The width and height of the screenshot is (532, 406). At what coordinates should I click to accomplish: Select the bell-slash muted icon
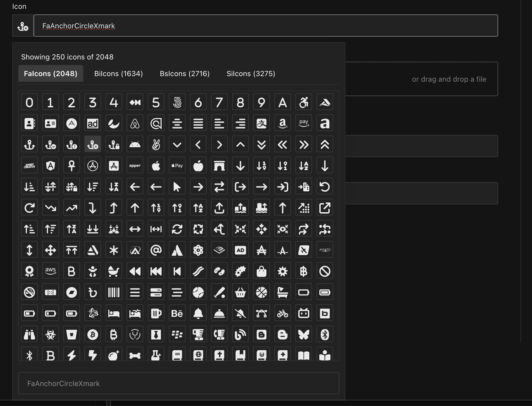pyautogui.click(x=240, y=313)
